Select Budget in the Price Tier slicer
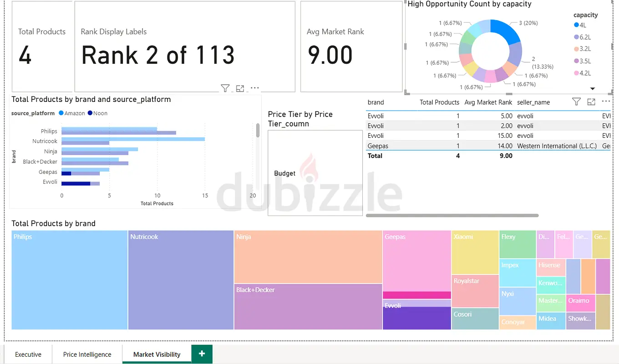Screen dimensions: 619x364 [x=315, y=173]
